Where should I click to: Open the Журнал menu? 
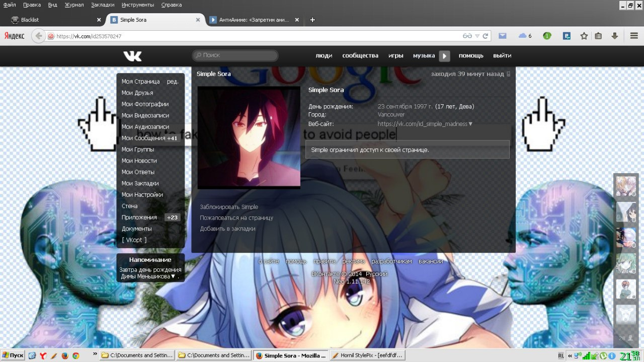(x=74, y=5)
